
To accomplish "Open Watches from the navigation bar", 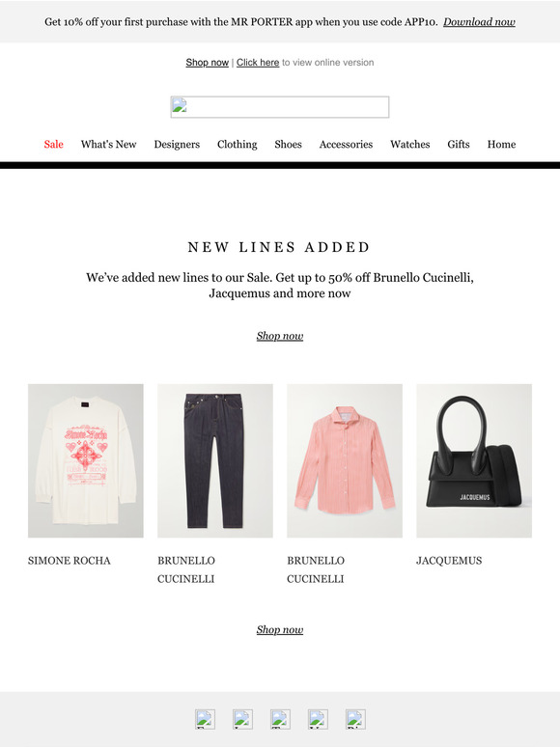I will [410, 145].
